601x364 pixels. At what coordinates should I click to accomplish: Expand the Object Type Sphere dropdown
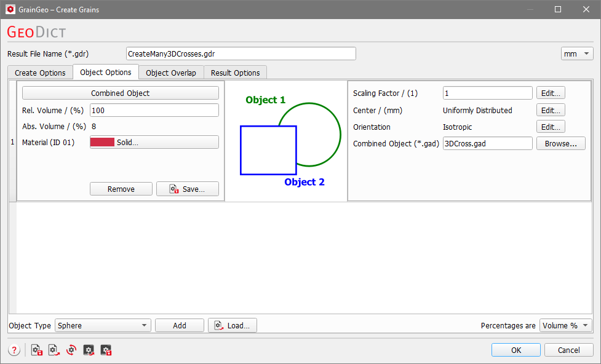click(103, 325)
